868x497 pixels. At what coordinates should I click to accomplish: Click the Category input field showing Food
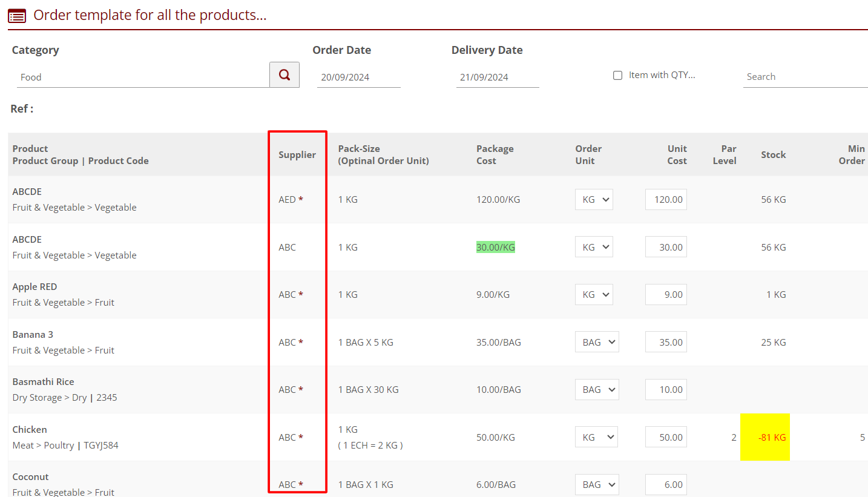142,77
